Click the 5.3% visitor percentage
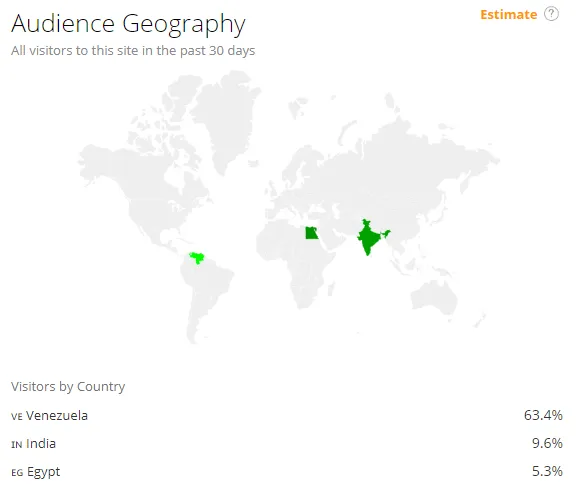Screen dimensions: 577x494 [x=547, y=471]
